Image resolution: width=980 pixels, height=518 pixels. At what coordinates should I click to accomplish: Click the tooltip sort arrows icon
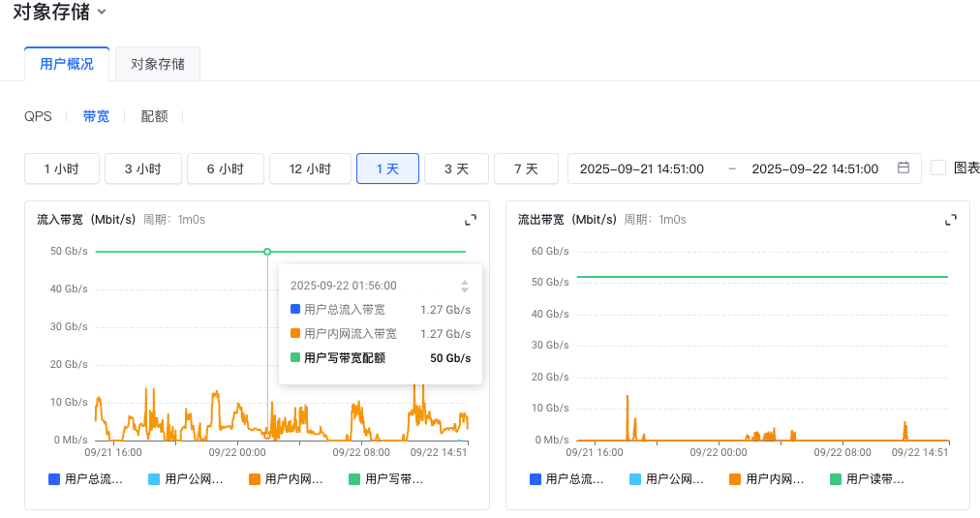(465, 287)
